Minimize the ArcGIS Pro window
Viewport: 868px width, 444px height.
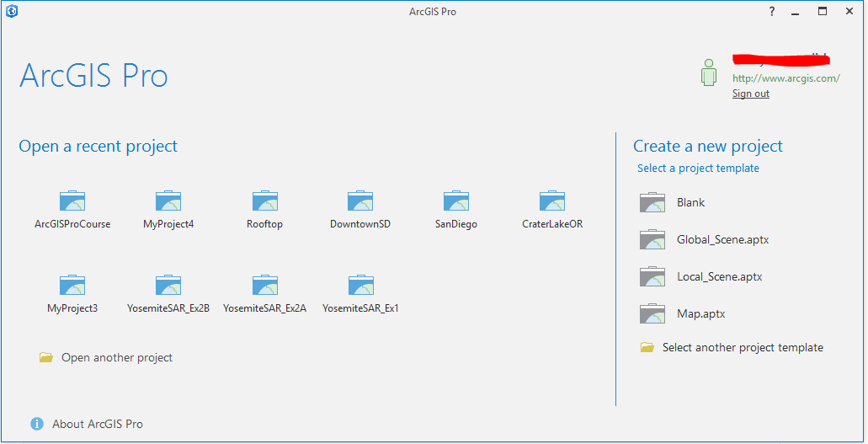pos(796,12)
